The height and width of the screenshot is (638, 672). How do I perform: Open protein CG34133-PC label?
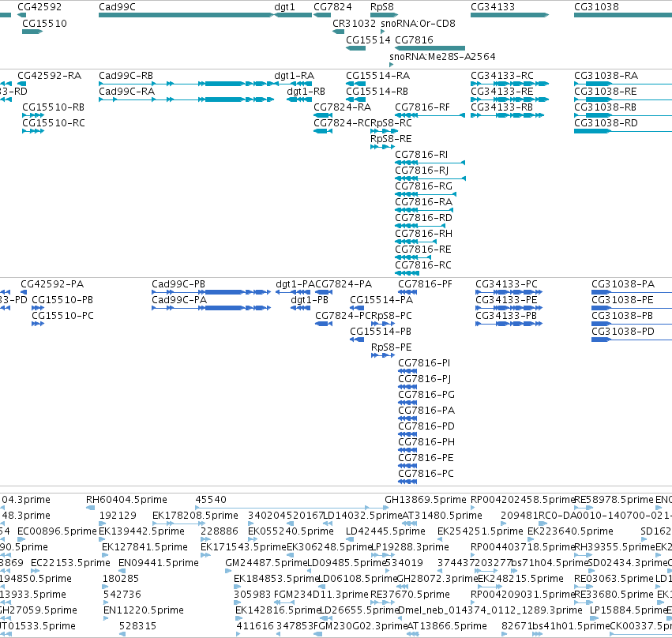(x=506, y=284)
